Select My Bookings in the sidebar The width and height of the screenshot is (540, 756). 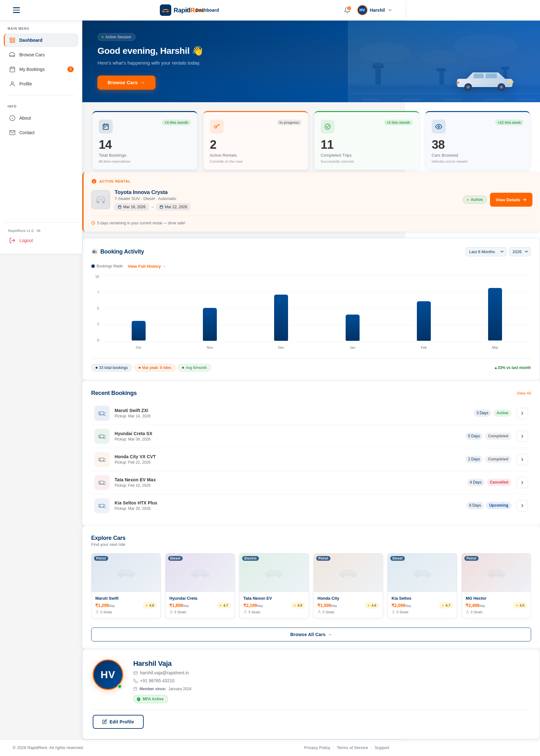(x=32, y=69)
